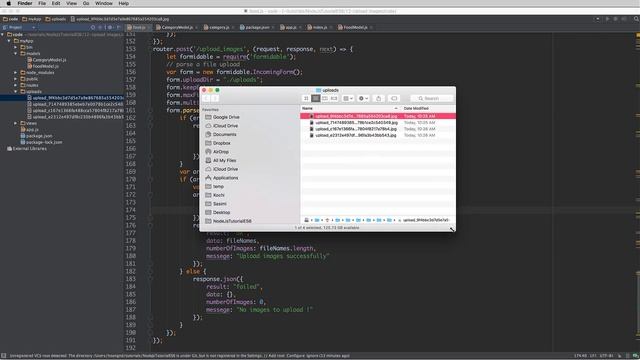
Task: Expand the routes folder in project tree
Action: [x=16, y=85]
